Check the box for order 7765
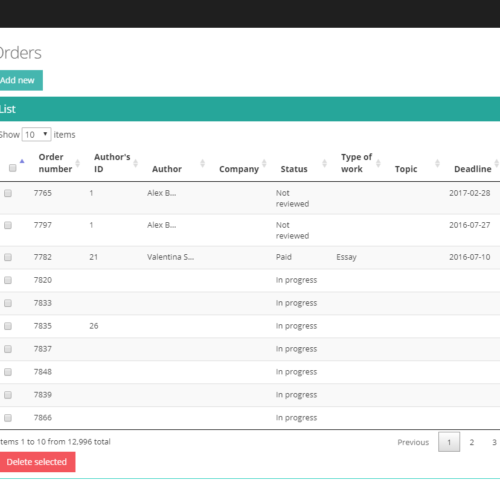The width and height of the screenshot is (500, 500). [8, 193]
